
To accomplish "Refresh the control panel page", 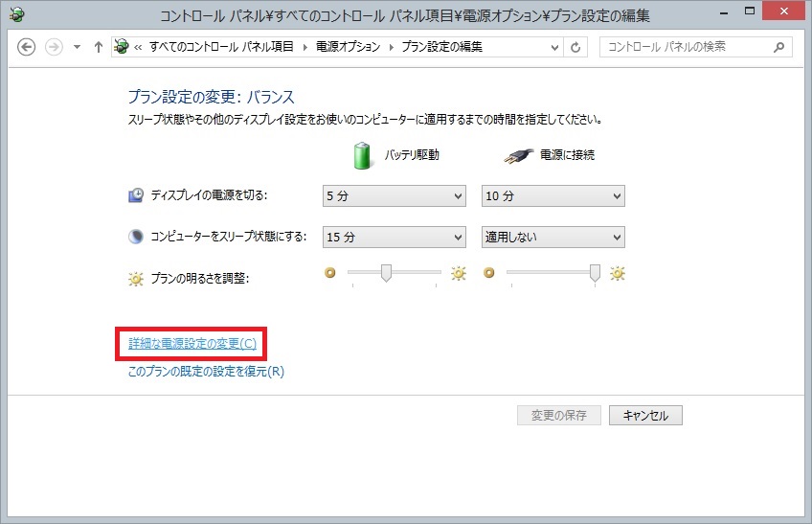I will [x=575, y=47].
